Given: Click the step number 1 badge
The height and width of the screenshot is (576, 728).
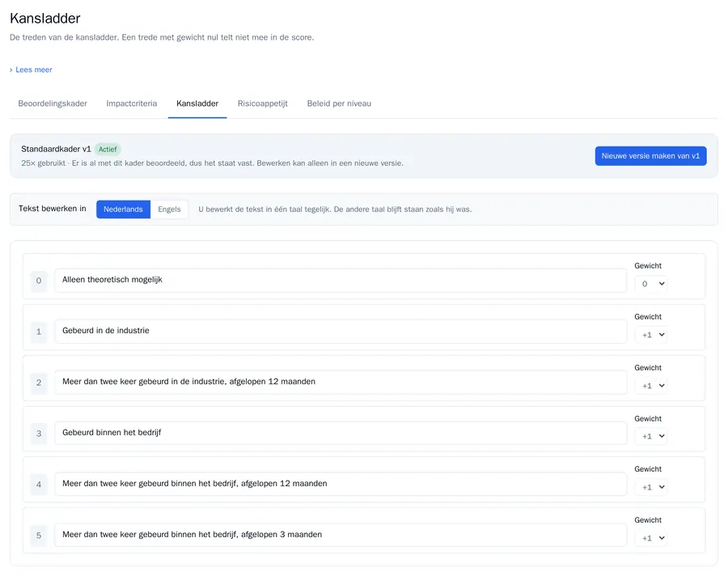Looking at the screenshot, I should coord(39,332).
